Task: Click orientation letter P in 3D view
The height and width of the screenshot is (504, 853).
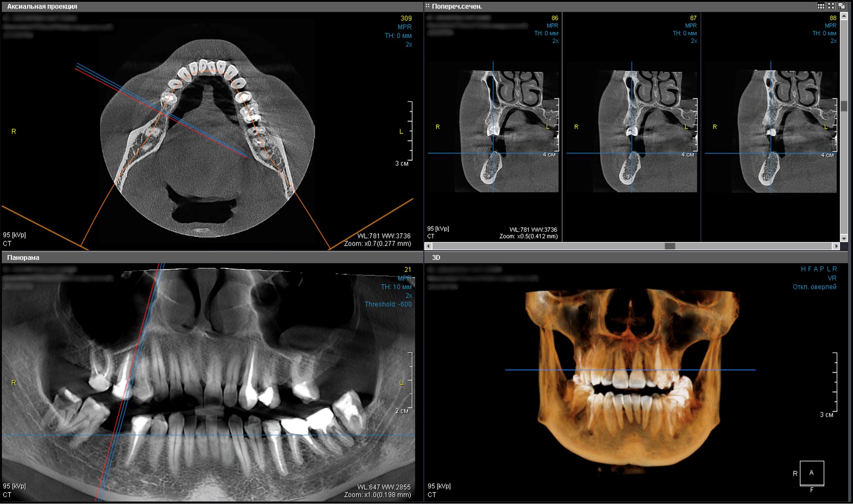Action: [821, 269]
